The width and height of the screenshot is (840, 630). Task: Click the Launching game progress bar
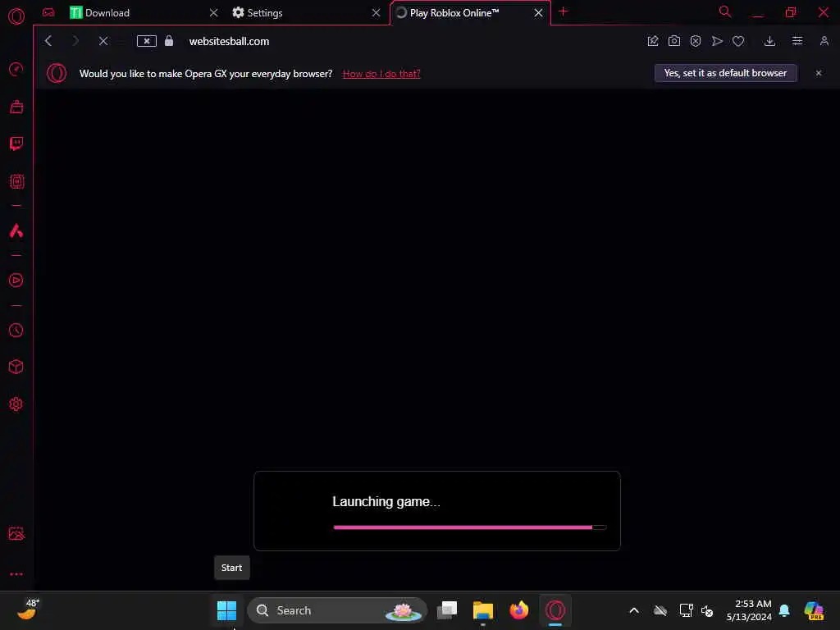[469, 527]
